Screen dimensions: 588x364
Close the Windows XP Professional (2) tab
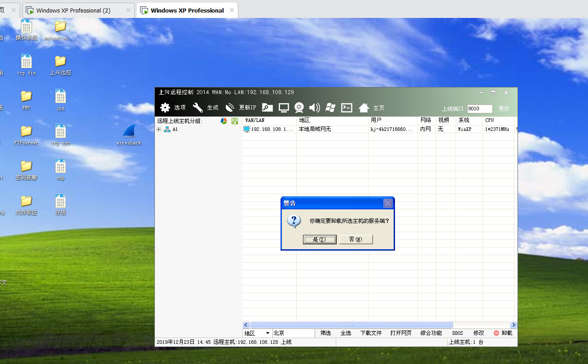[128, 10]
